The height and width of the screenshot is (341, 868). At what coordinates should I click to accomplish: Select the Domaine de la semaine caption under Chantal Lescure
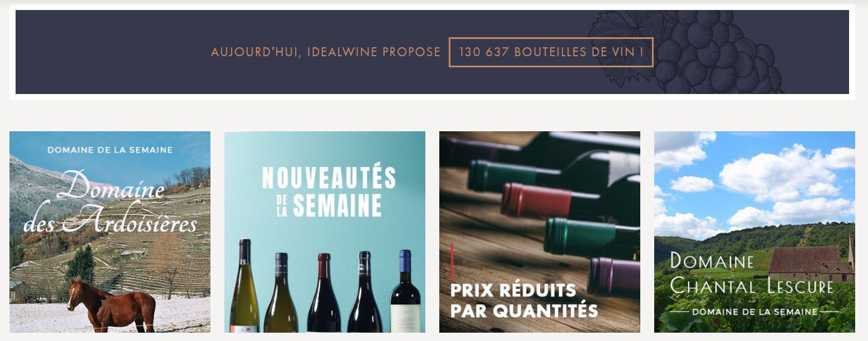pyautogui.click(x=754, y=312)
